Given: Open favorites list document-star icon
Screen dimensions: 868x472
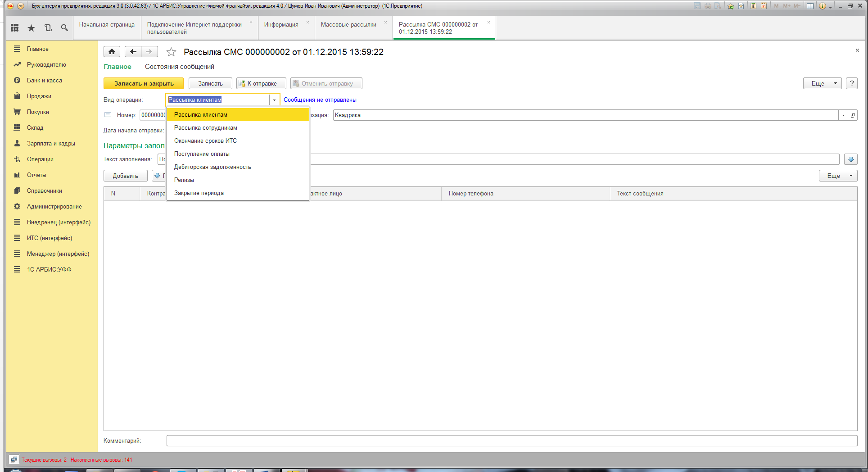Looking at the screenshot, I should click(741, 6).
